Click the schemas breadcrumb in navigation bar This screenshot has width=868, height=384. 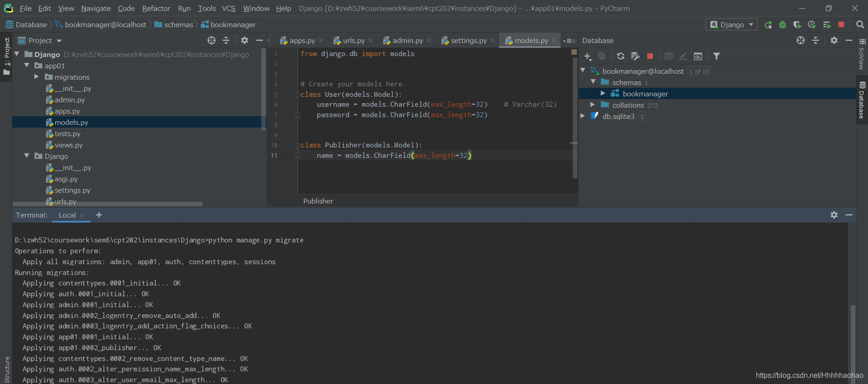click(174, 24)
